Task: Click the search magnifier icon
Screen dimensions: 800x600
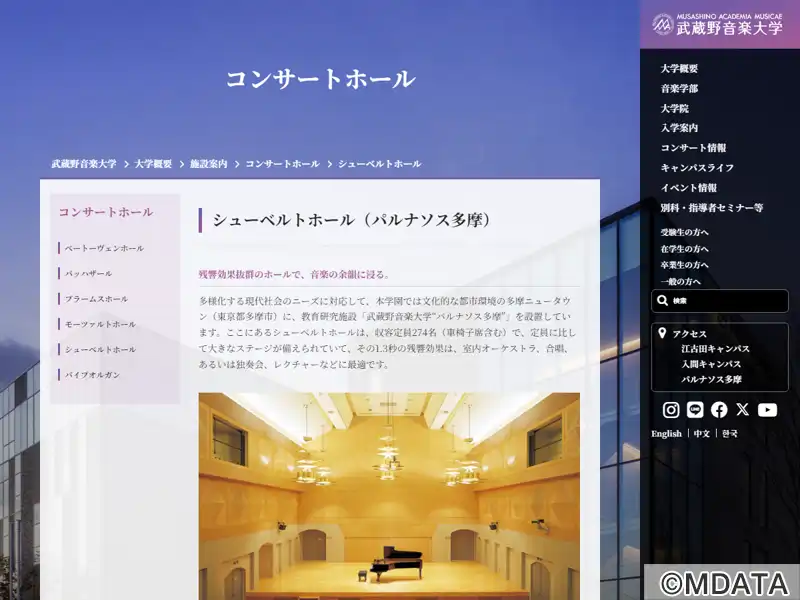Action: point(661,301)
